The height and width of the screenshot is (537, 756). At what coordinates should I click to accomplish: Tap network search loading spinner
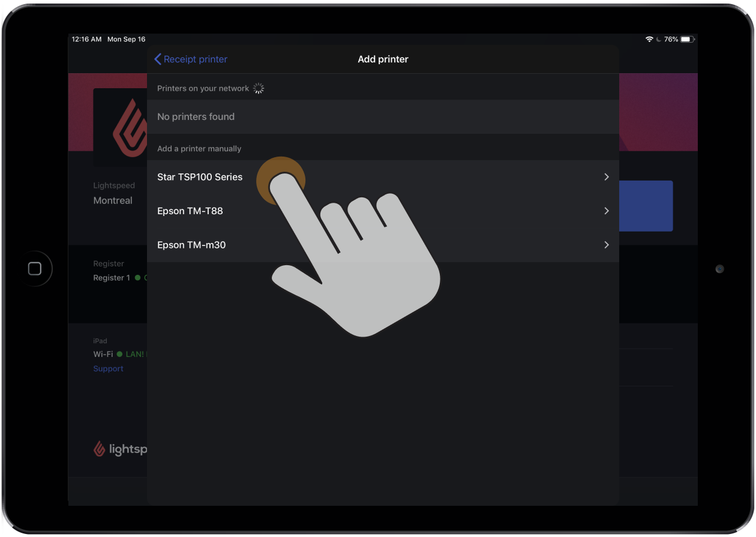click(x=259, y=88)
